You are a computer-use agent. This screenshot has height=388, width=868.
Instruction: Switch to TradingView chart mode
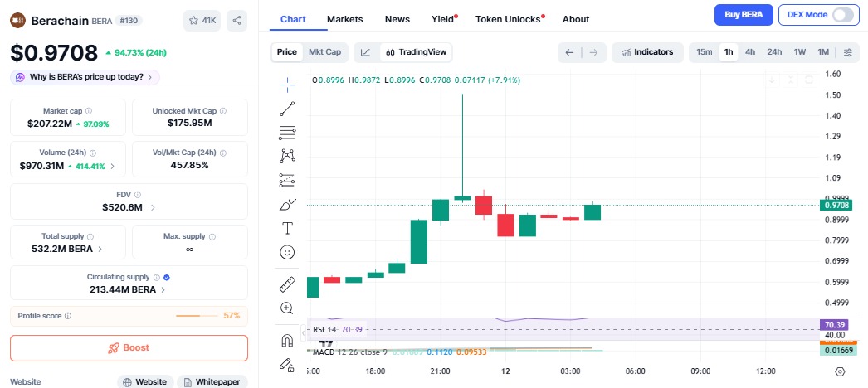click(416, 52)
